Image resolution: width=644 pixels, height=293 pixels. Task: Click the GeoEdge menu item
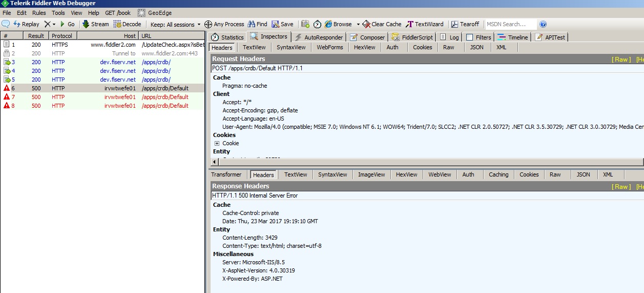pyautogui.click(x=155, y=13)
